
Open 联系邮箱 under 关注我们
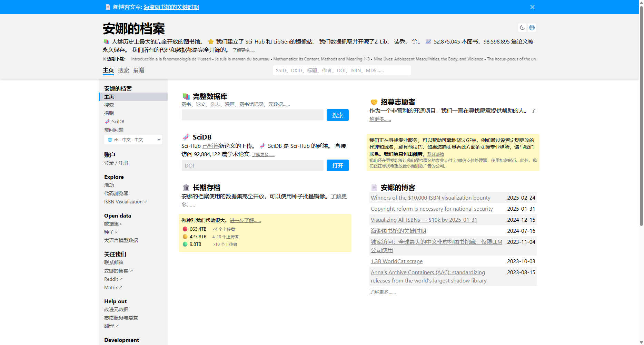click(x=114, y=262)
